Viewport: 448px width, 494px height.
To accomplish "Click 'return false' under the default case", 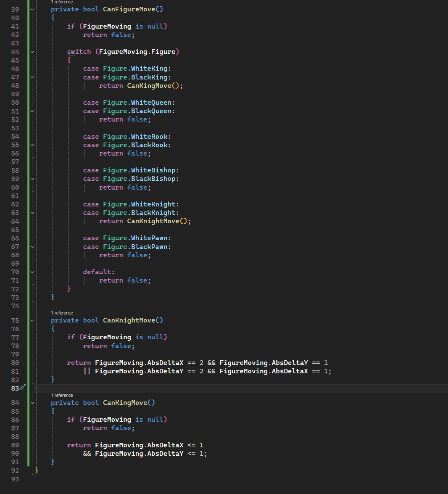I will (123, 280).
